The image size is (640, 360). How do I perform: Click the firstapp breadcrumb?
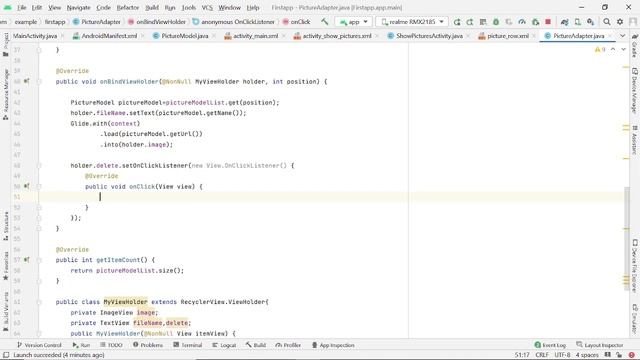(x=55, y=22)
